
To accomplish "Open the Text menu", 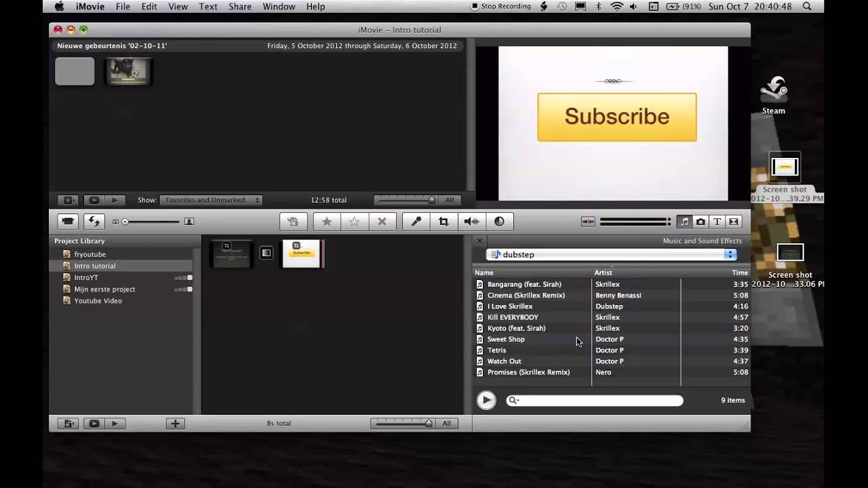I will click(x=208, y=6).
